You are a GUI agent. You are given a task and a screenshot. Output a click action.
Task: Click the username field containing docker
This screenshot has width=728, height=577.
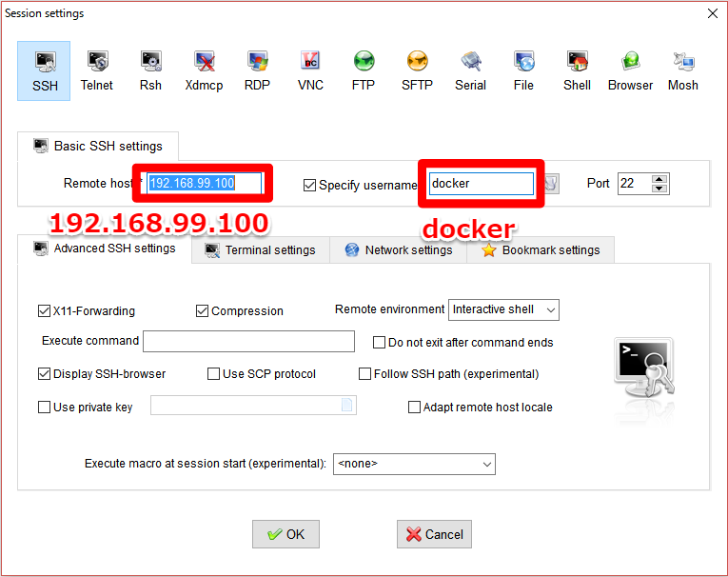coord(481,184)
